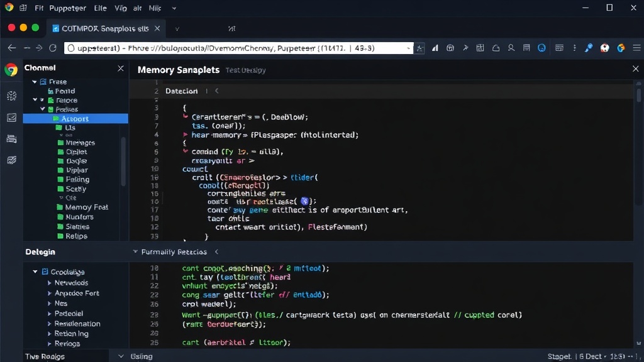Select the Siames folder

click(74, 226)
